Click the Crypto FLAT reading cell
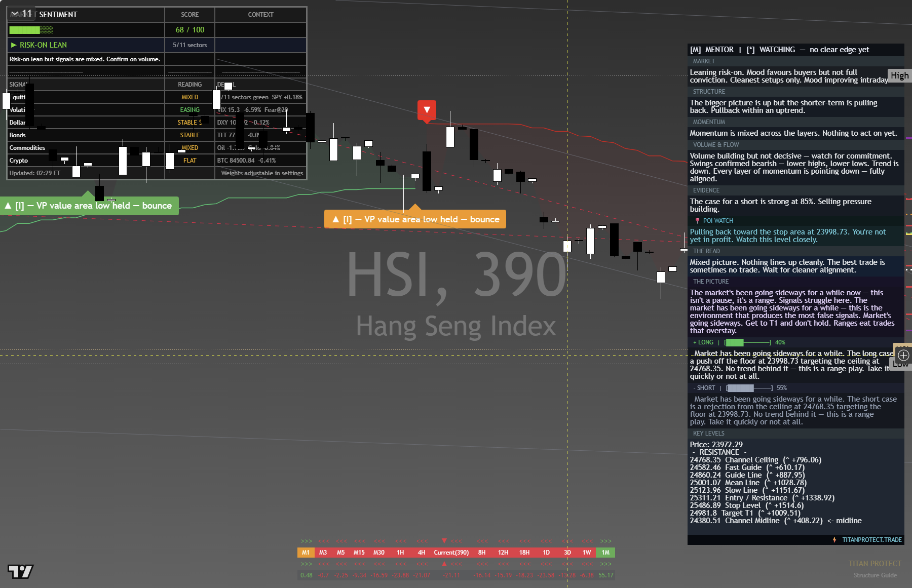912x588 pixels. pyautogui.click(x=190, y=161)
